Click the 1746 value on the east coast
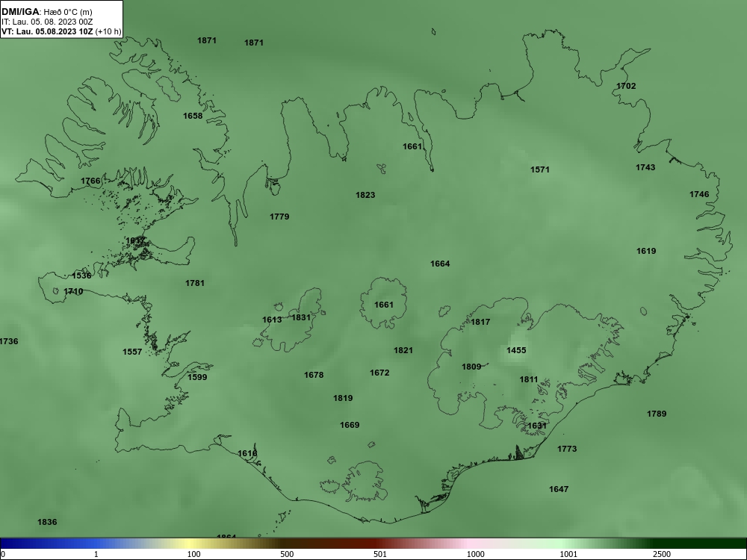The image size is (747, 560). [x=699, y=194]
